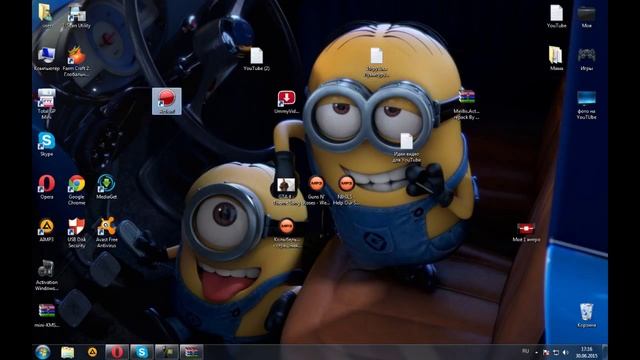Screen dimensions: 640x360
Task: Play the Колыбель MP3 file near small minion
Action: 287,233
